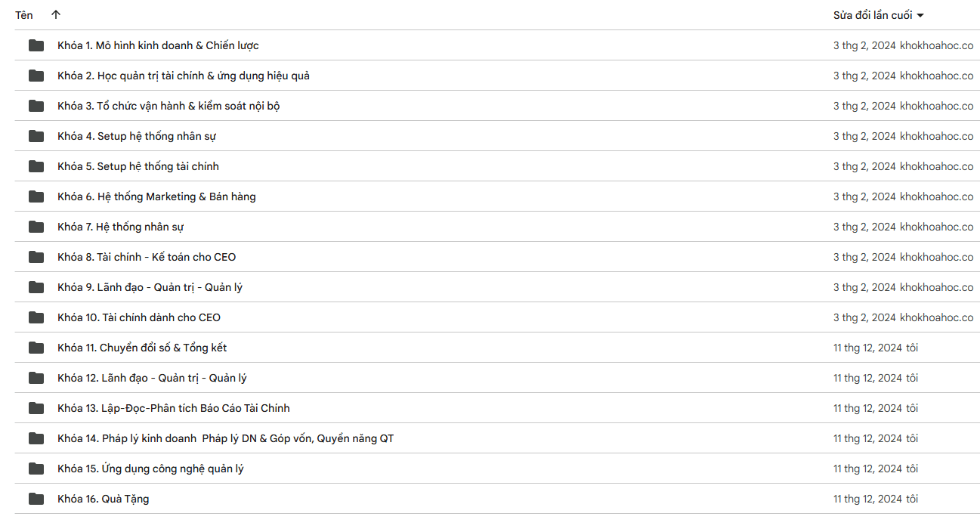Image resolution: width=980 pixels, height=532 pixels.
Task: Reverse sort order using the up arrow
Action: tap(56, 15)
